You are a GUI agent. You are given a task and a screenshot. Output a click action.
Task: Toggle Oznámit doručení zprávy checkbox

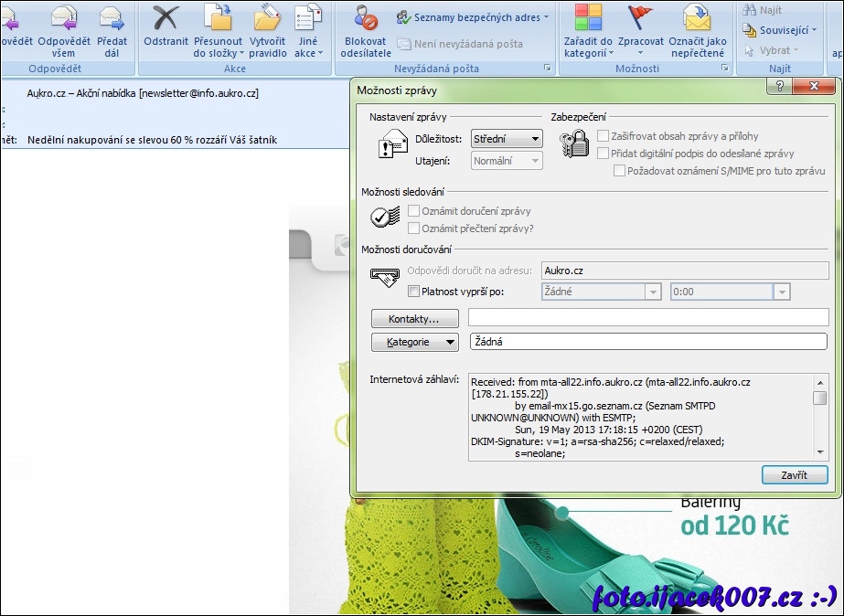[414, 211]
